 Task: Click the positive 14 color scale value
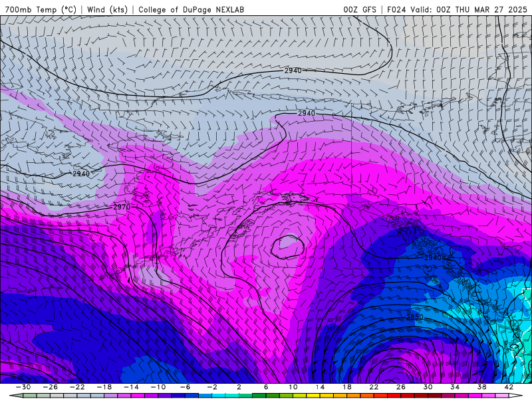[320, 387]
